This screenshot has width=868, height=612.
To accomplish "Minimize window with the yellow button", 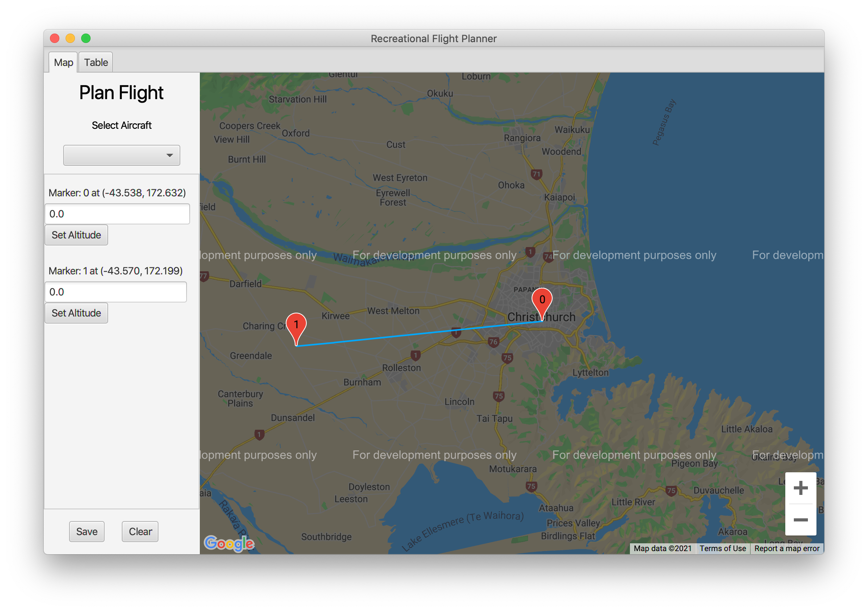I will [x=70, y=38].
